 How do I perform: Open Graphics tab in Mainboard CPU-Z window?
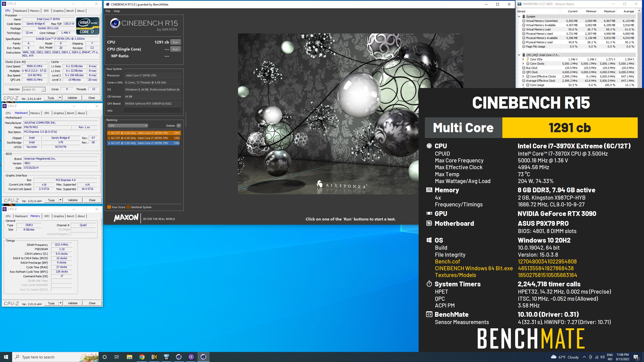(x=59, y=113)
